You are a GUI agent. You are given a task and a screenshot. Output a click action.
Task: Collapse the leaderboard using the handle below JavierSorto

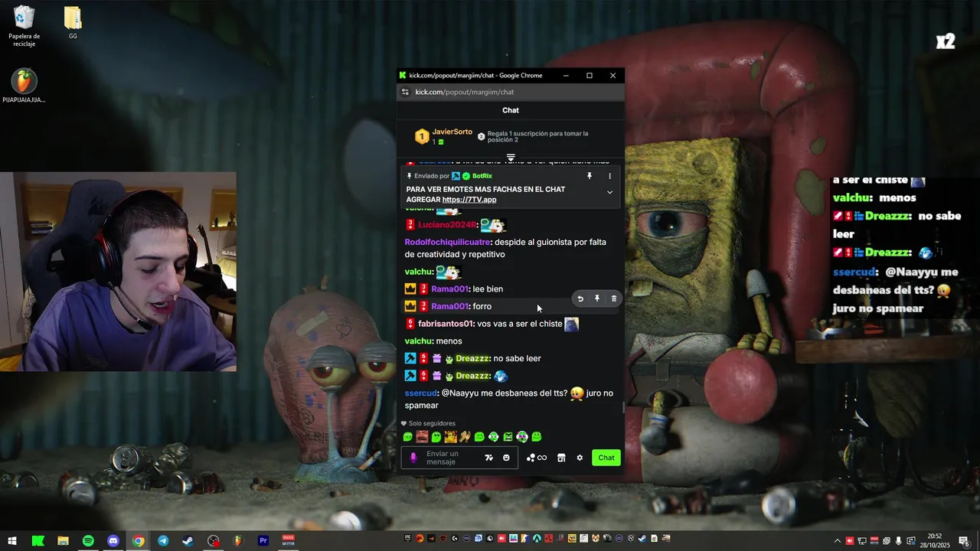click(x=511, y=158)
